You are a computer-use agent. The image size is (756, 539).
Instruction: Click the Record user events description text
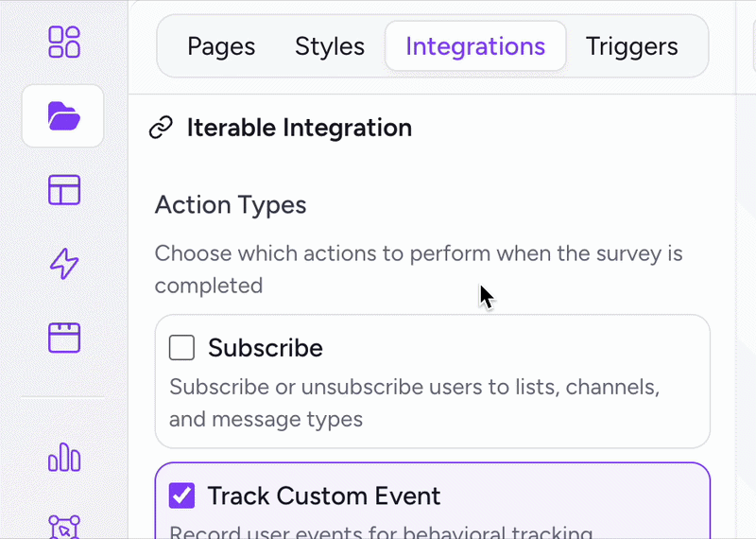[x=381, y=531]
